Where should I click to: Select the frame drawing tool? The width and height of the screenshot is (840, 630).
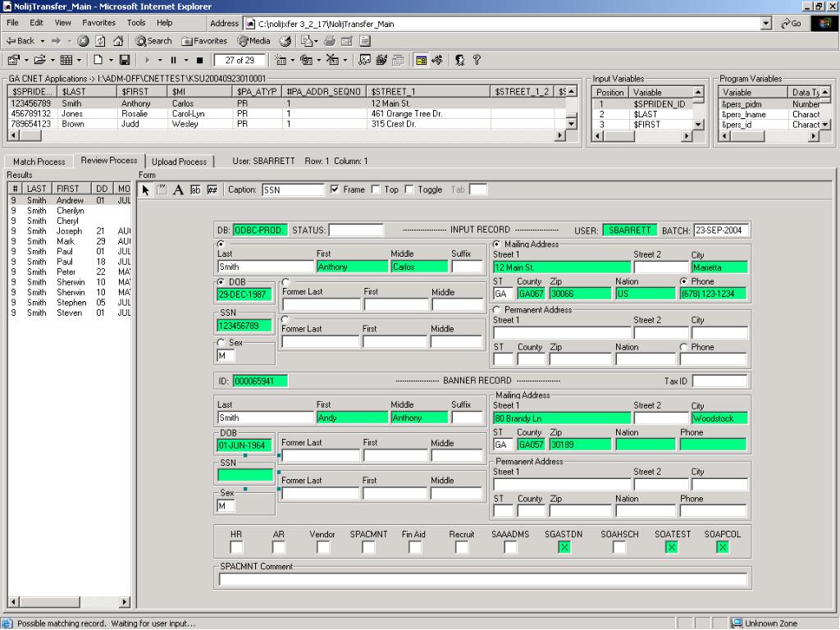click(x=162, y=189)
